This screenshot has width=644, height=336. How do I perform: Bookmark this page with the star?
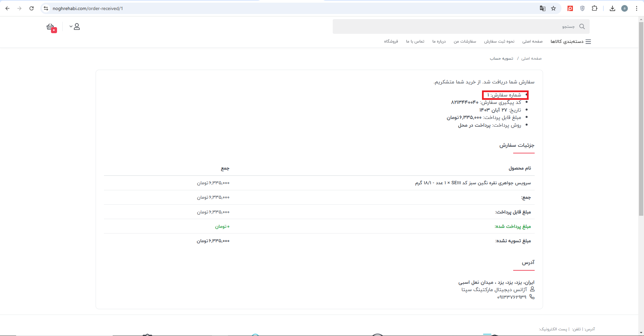(553, 8)
